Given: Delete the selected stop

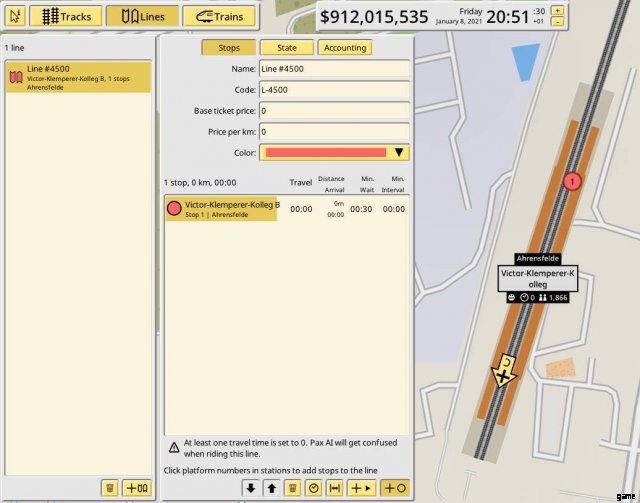Looking at the screenshot, I should point(292,488).
